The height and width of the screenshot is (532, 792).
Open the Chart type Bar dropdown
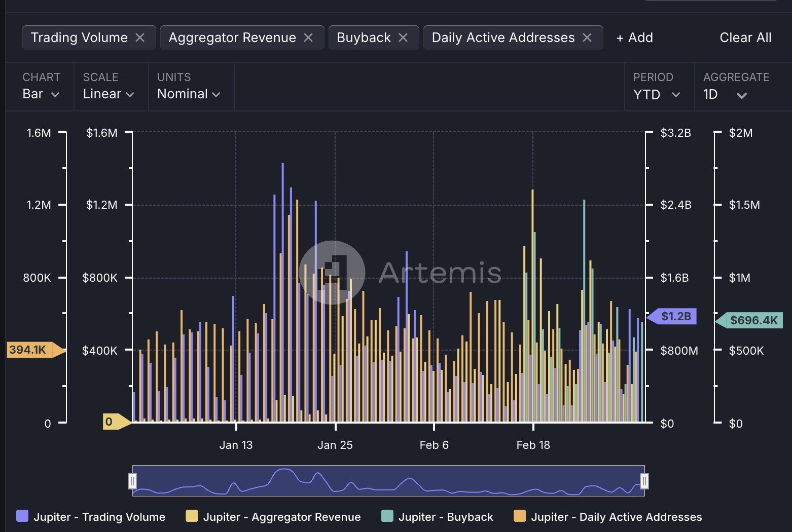click(x=41, y=94)
